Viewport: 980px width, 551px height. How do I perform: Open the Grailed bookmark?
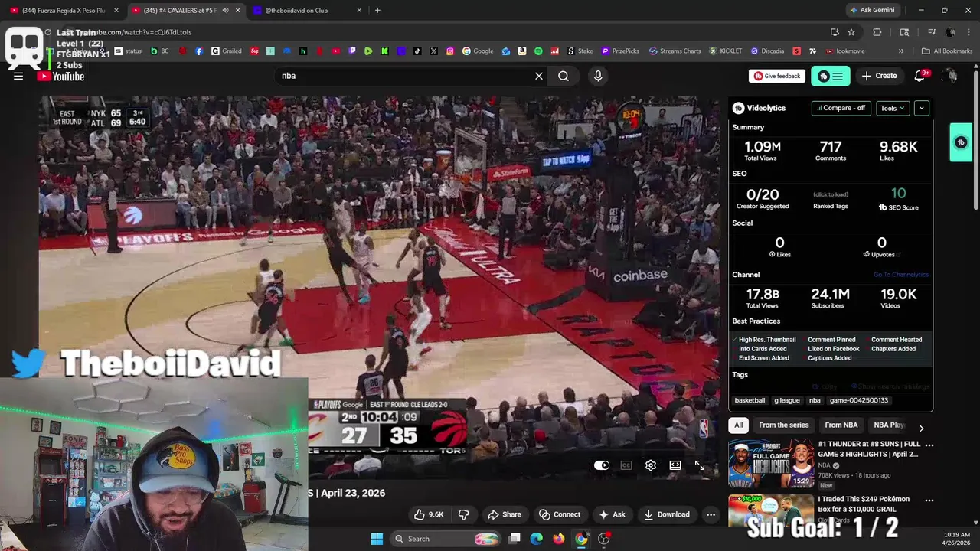(226, 51)
